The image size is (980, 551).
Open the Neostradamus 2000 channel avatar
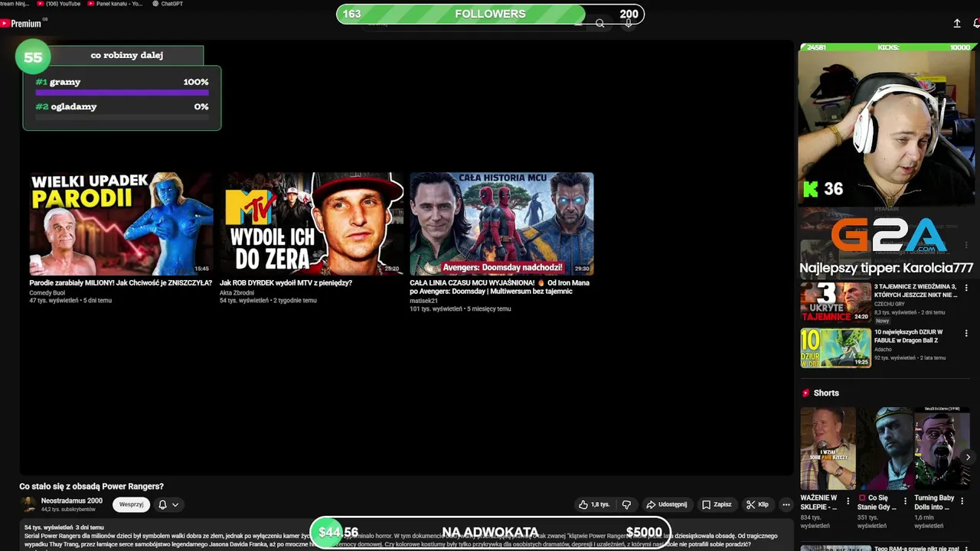[x=28, y=504]
